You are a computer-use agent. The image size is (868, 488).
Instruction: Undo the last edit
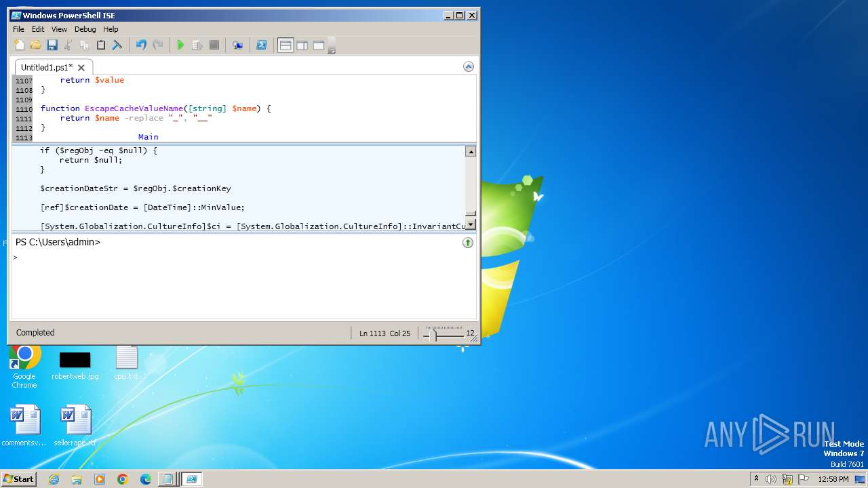tap(141, 45)
